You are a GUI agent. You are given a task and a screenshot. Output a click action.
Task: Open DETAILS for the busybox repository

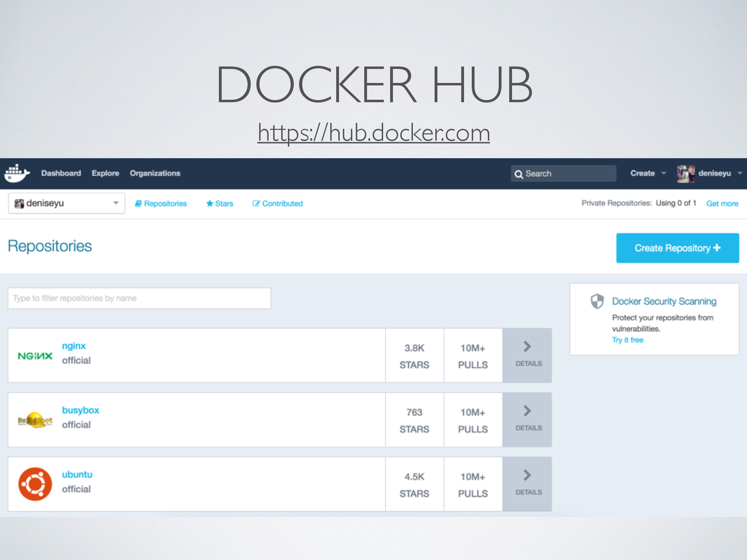(527, 420)
